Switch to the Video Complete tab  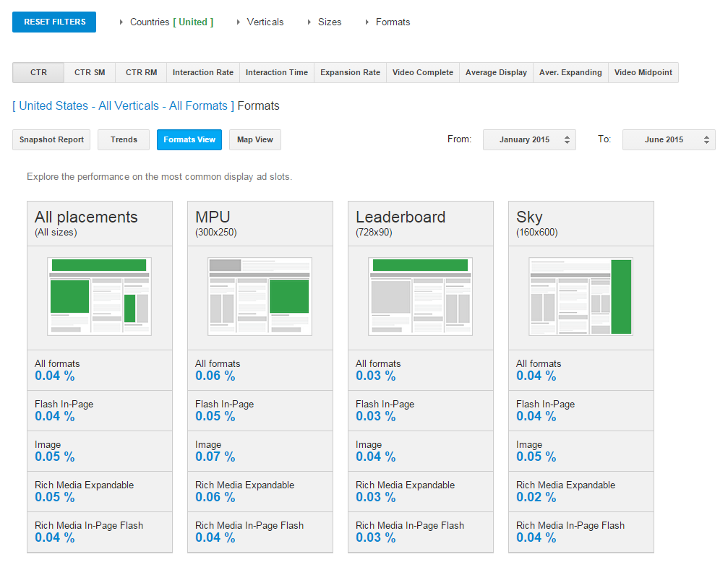click(423, 73)
